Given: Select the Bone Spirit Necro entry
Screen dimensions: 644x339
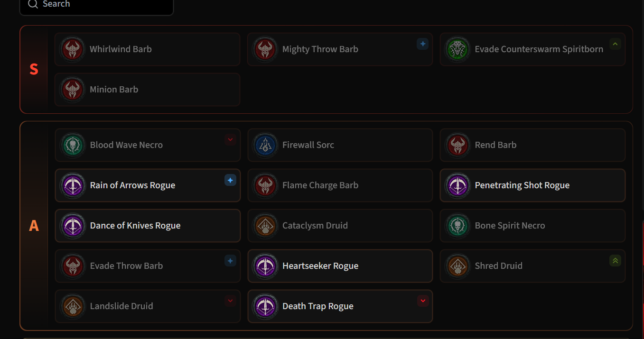Looking at the screenshot, I should (532, 226).
